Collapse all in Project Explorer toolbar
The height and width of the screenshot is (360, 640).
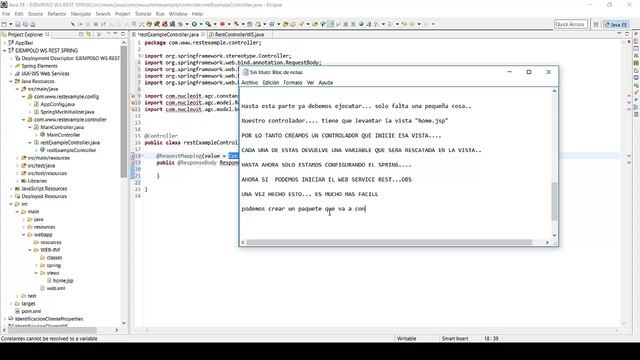tap(81, 34)
